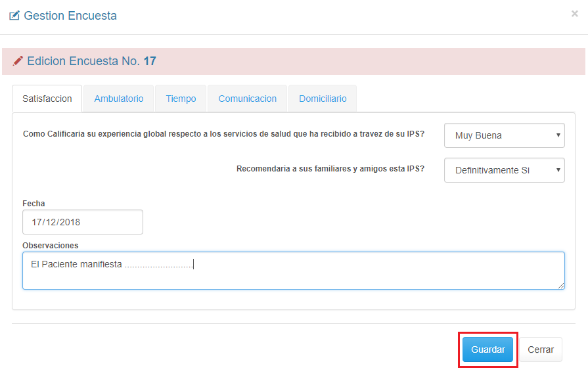Click the Observaciones field label
The height and width of the screenshot is (381, 588).
click(x=51, y=245)
